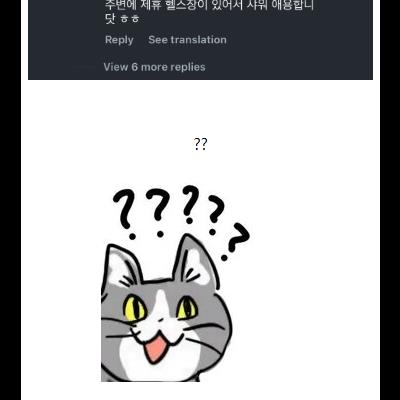Viewport: 400px width, 400px height.
Task: Click the Reply link under the comment
Action: point(119,40)
